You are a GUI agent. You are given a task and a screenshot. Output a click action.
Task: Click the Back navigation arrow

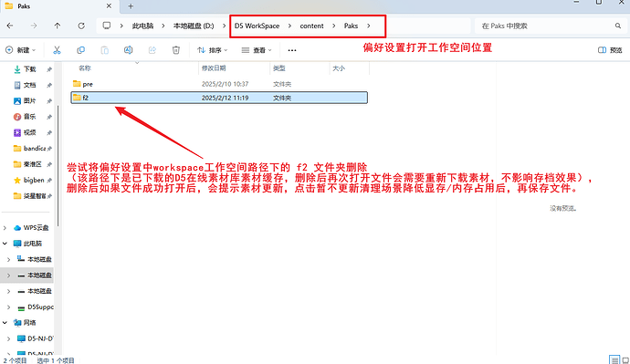pos(10,26)
